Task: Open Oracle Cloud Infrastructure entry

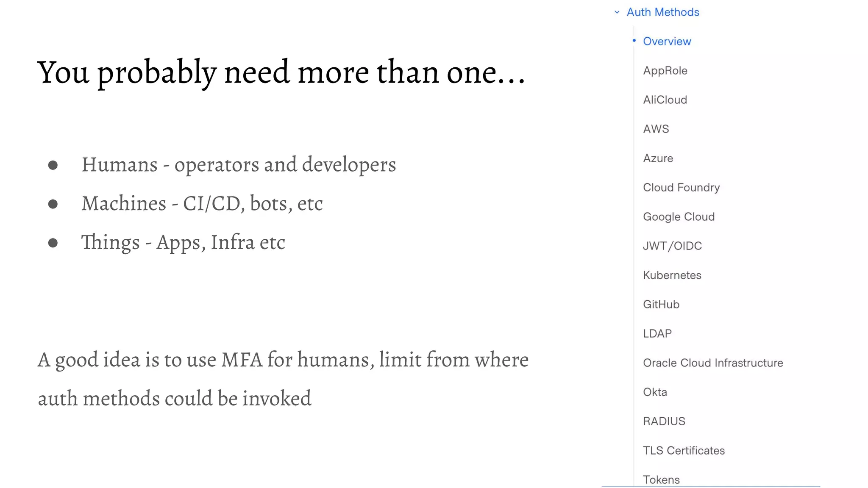Action: click(713, 363)
